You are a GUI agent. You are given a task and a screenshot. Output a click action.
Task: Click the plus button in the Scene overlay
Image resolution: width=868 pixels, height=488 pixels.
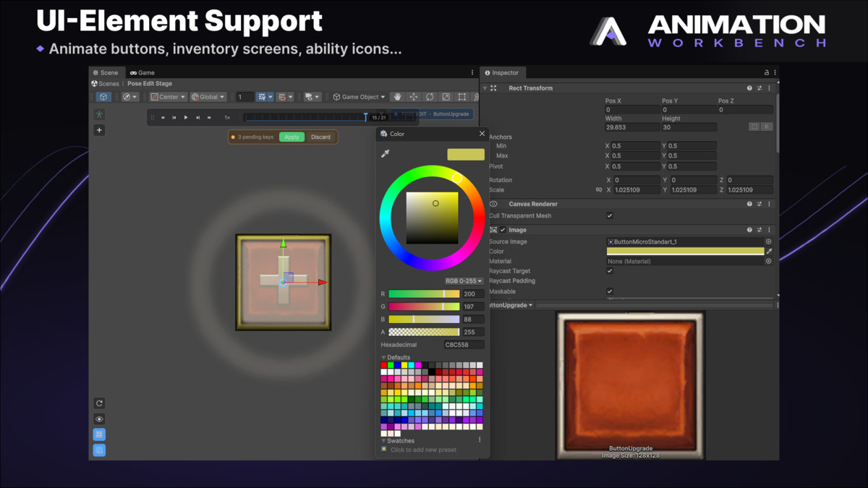[x=99, y=130]
